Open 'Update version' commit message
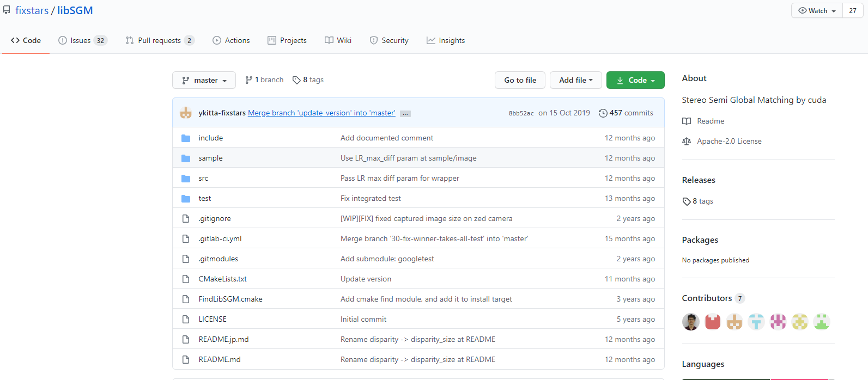 click(366, 279)
